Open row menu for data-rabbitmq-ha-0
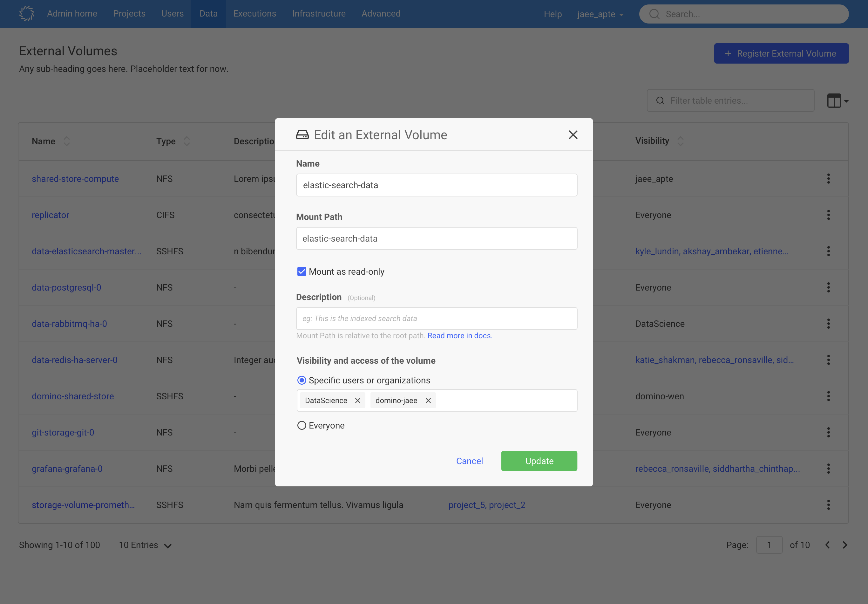868x604 pixels. (x=828, y=324)
